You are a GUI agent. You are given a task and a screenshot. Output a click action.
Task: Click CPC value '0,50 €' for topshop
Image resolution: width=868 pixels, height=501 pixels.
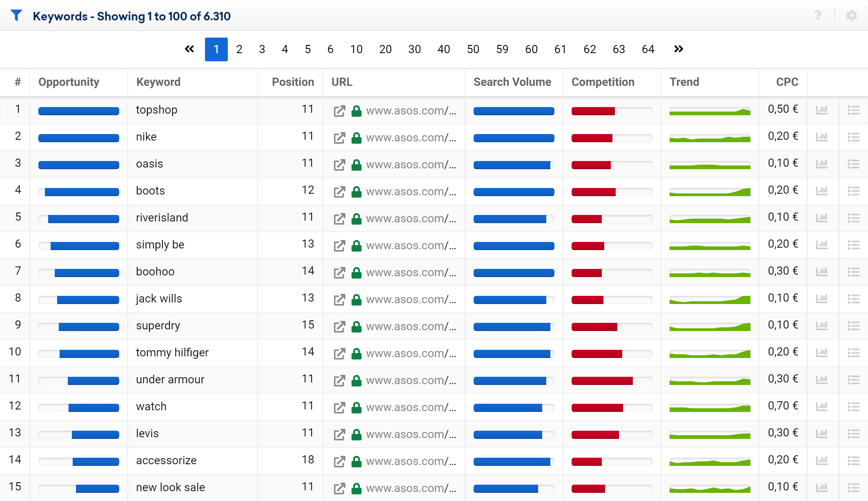click(x=783, y=109)
